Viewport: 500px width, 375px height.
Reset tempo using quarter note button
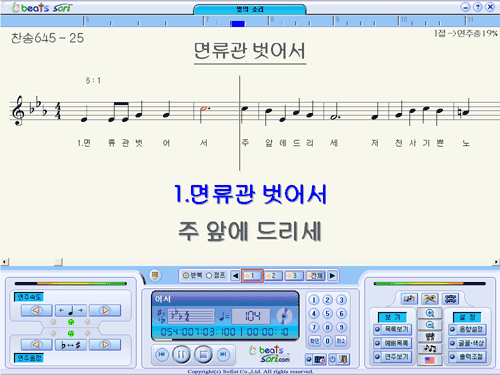(x=71, y=310)
